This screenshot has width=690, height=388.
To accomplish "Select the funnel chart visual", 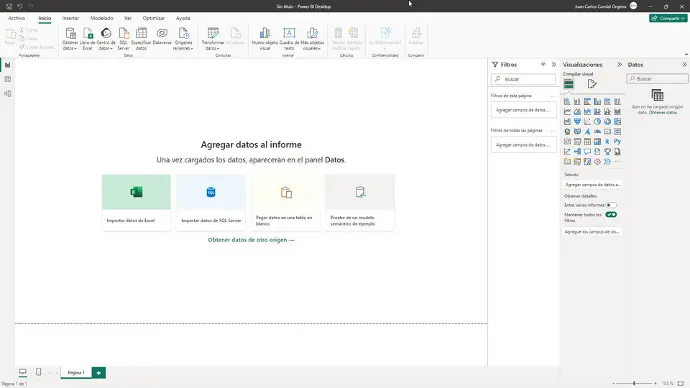I will click(577, 122).
